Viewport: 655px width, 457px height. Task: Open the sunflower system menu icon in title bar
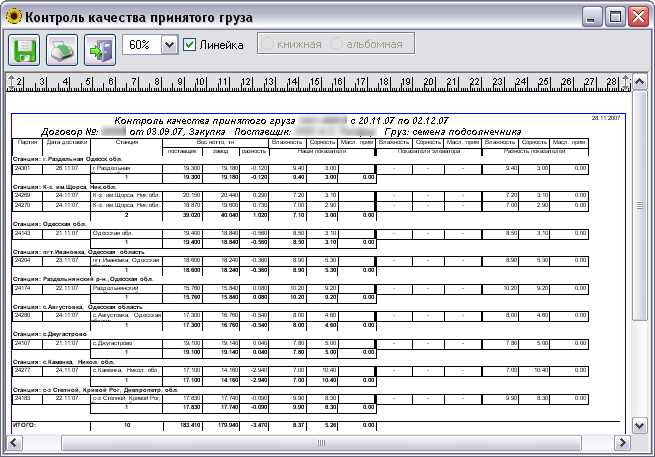[x=13, y=17]
